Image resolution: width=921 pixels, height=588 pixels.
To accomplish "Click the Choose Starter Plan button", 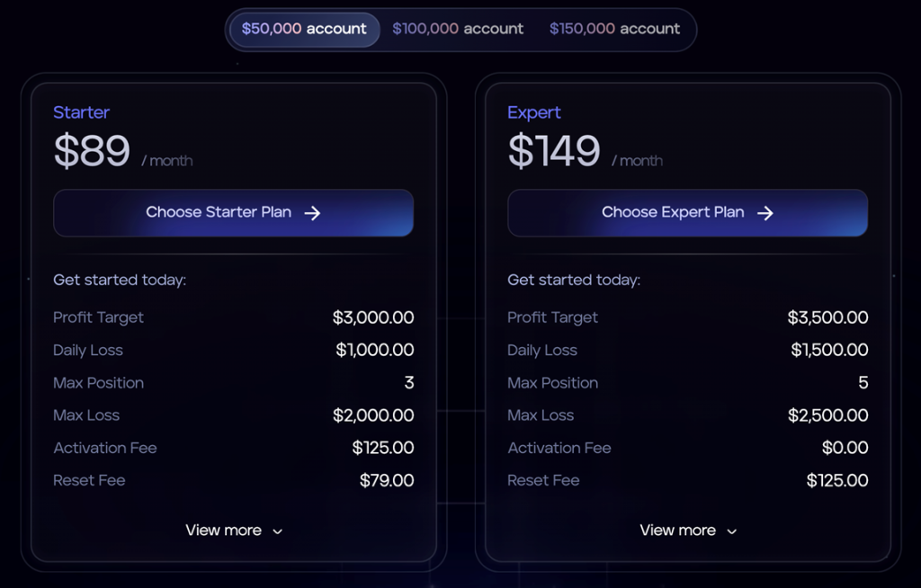I will [233, 213].
